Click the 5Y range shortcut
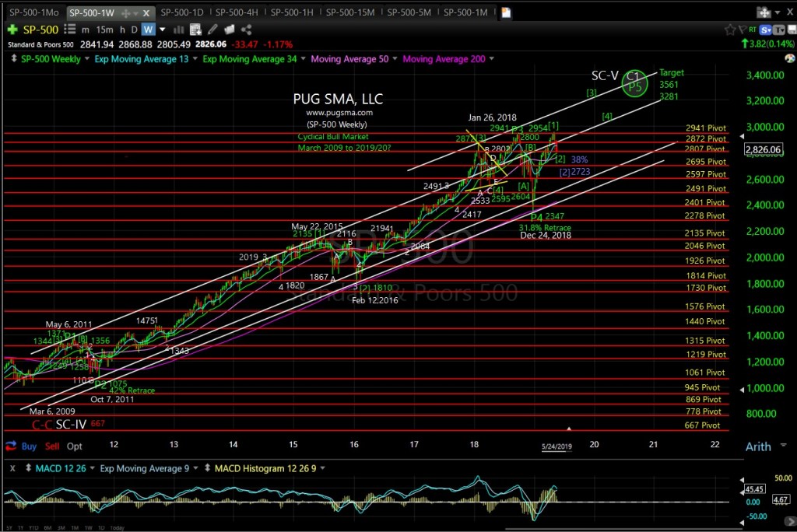Viewport: 797px width, 532px height. pyautogui.click(x=9, y=528)
